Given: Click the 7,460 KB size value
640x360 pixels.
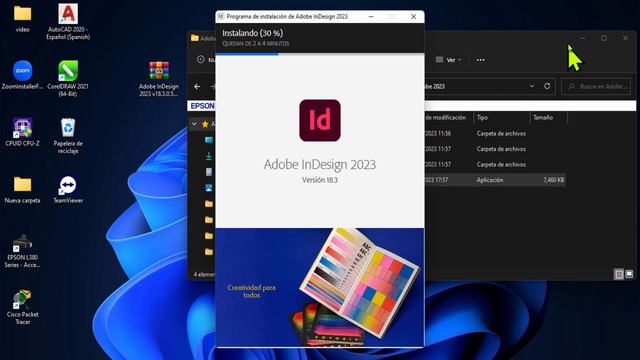Looking at the screenshot, I should [554, 180].
